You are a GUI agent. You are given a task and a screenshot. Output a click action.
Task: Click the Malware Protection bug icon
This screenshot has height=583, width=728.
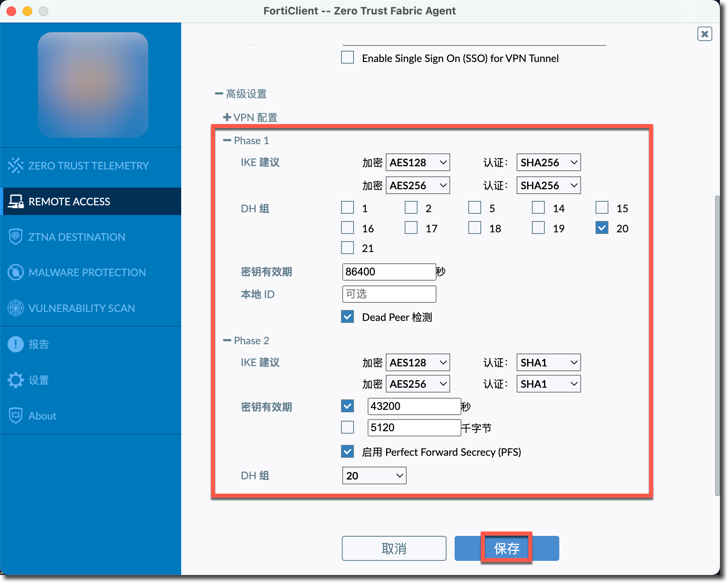[15, 272]
